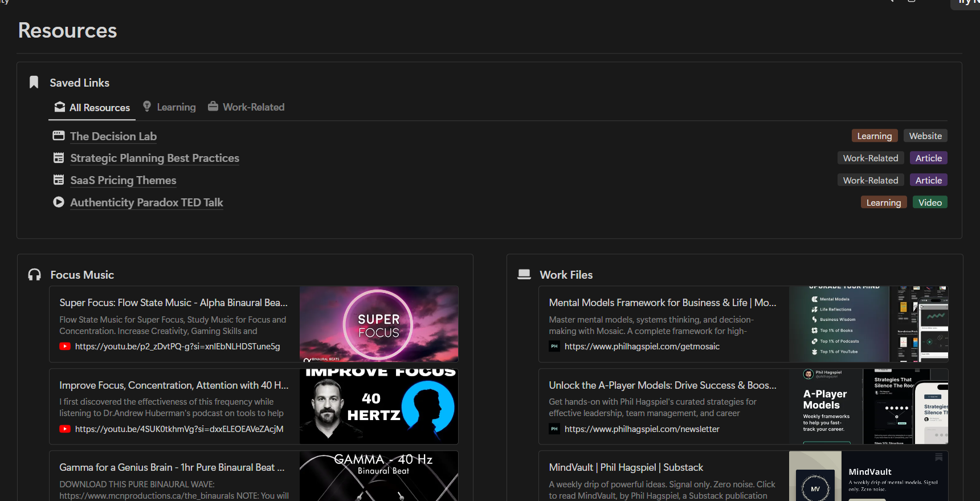Click the MindVault preview thumbnail
This screenshot has height=501, width=980.
868,476
